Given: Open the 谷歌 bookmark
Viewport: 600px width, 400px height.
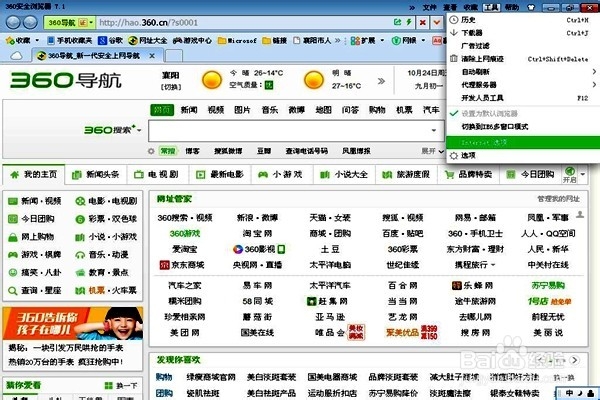Looking at the screenshot, I should pos(111,40).
